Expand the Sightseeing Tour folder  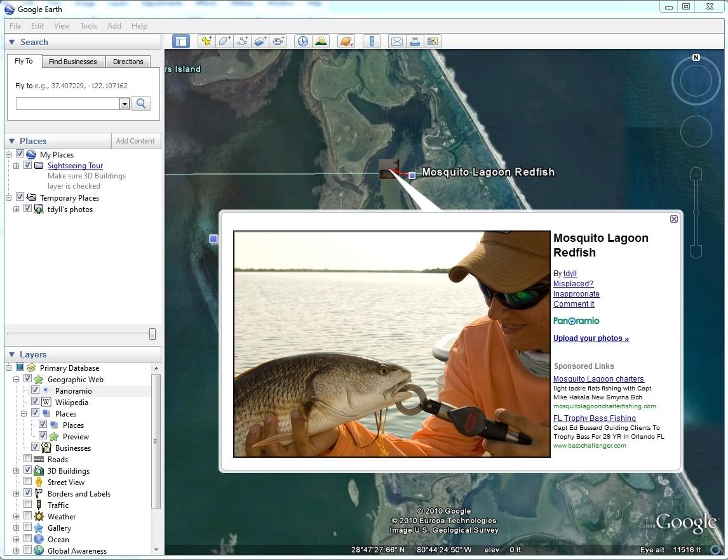[17, 166]
